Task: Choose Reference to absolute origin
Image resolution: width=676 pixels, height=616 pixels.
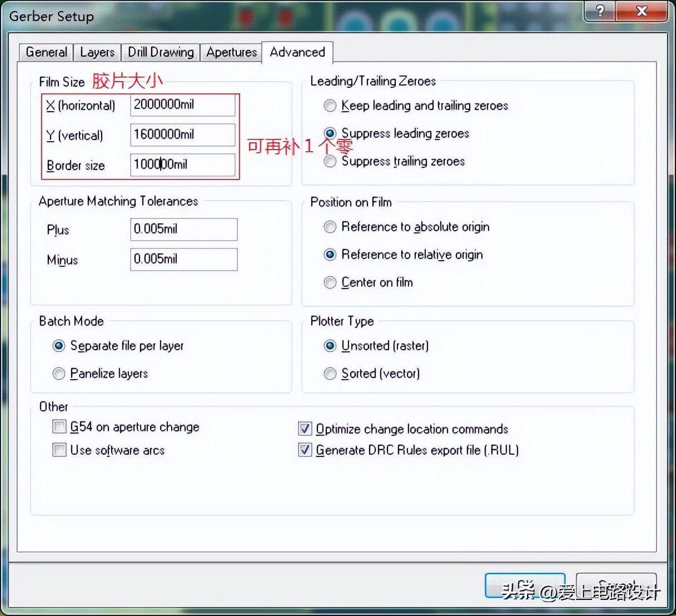Action: (x=330, y=227)
